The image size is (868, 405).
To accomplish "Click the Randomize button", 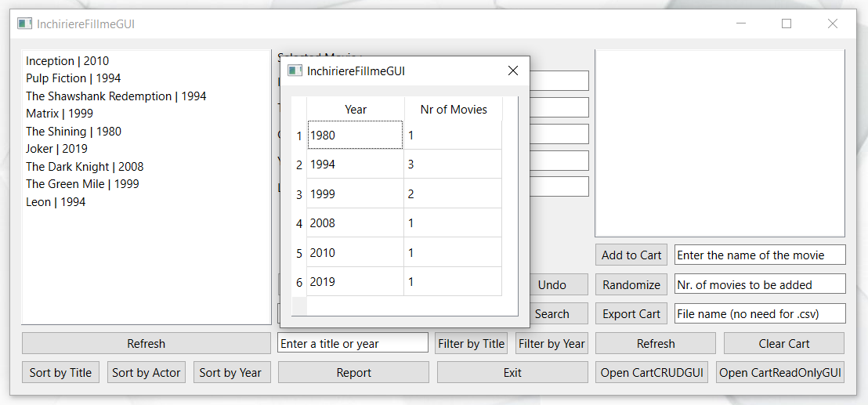I will tap(631, 284).
